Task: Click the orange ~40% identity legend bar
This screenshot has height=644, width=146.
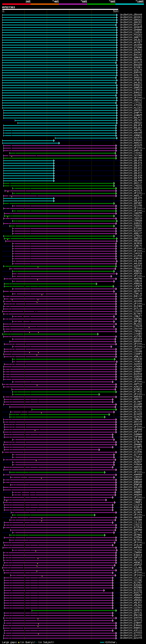Action: [45, 4]
